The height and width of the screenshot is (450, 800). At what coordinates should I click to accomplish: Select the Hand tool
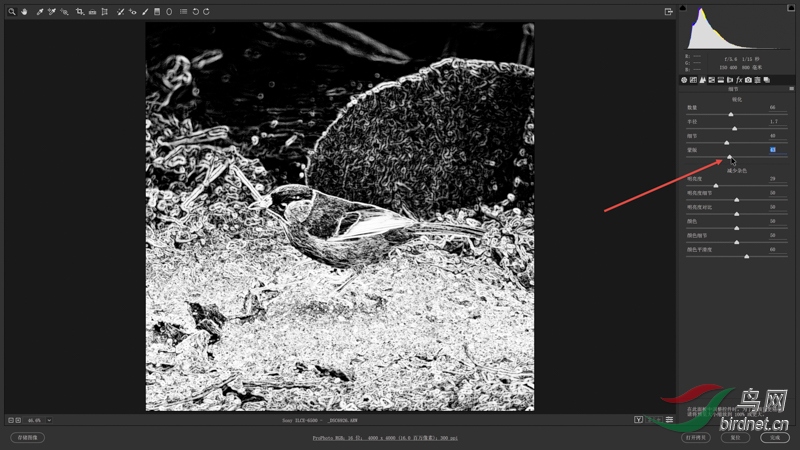click(23, 12)
